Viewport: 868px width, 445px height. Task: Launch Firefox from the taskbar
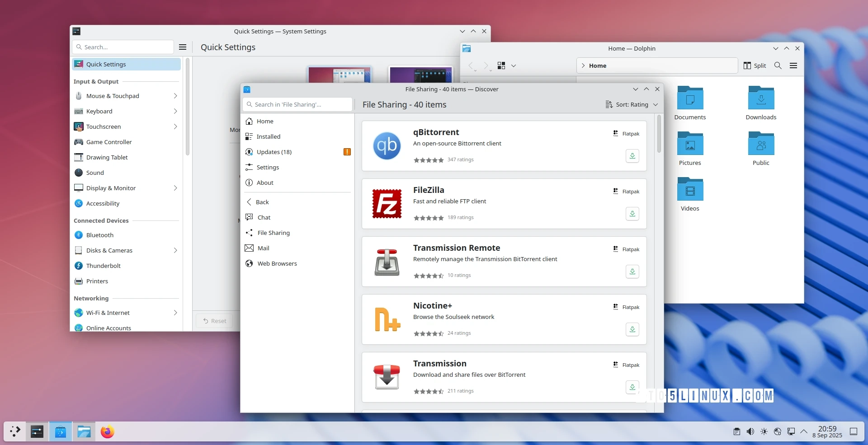click(107, 431)
